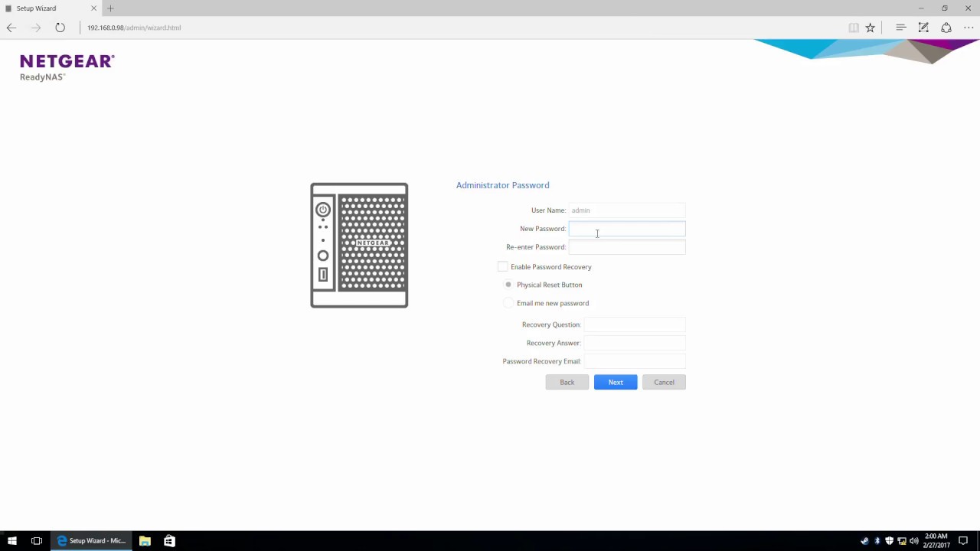
Task: Open Make a Web Note icon
Action: pos(923,28)
